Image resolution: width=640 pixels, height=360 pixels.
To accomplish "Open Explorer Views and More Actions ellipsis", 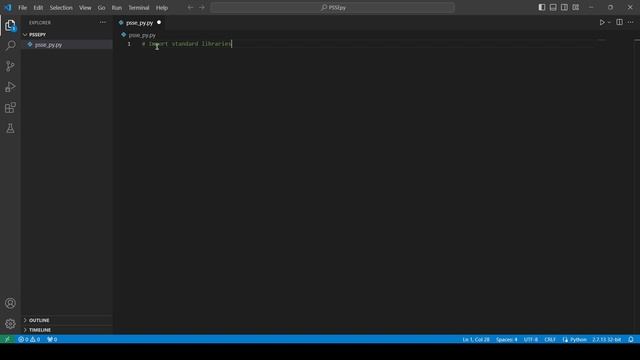I will pos(102,22).
